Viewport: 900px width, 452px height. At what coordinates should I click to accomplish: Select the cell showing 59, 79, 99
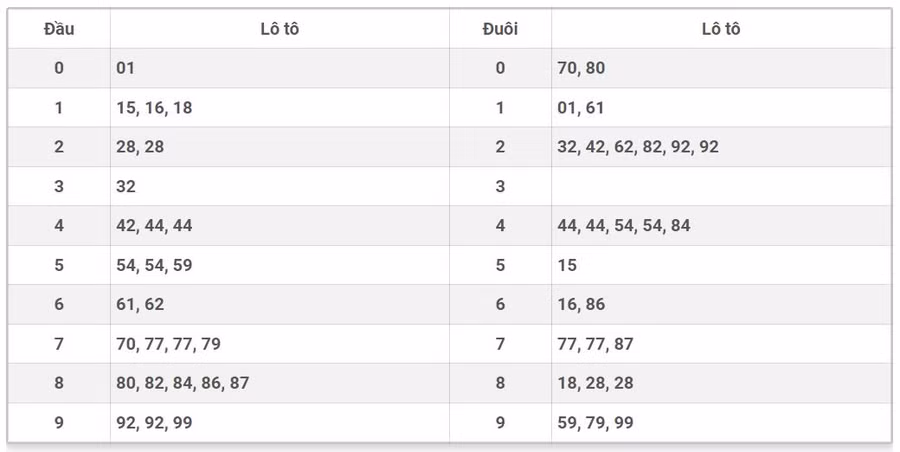595,423
